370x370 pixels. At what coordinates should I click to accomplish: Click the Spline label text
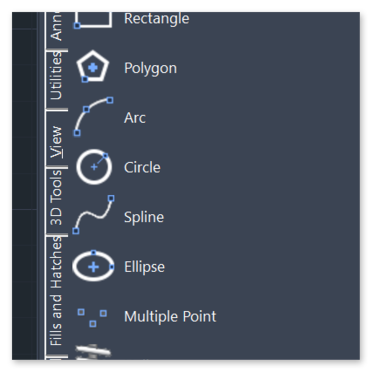(144, 217)
